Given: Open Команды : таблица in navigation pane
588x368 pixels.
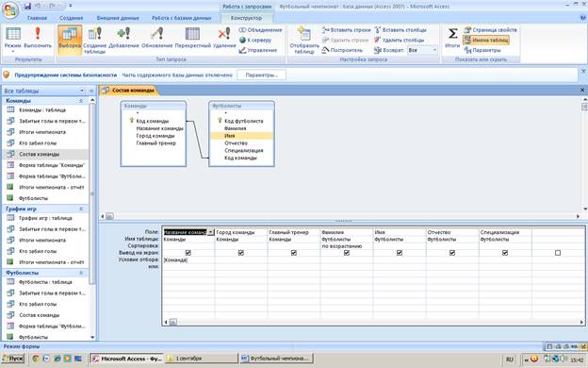Looking at the screenshot, I should coord(42,110).
